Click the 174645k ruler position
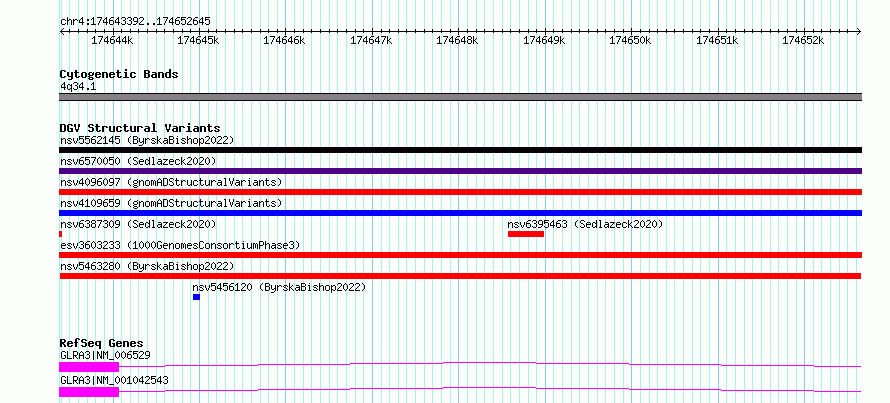This screenshot has width=890, height=403. tap(199, 40)
